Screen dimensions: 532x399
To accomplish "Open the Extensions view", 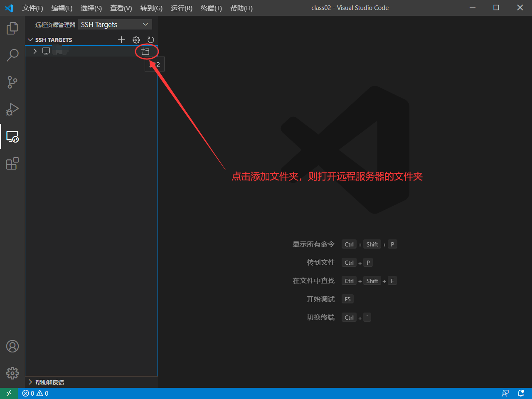I will click(12, 163).
